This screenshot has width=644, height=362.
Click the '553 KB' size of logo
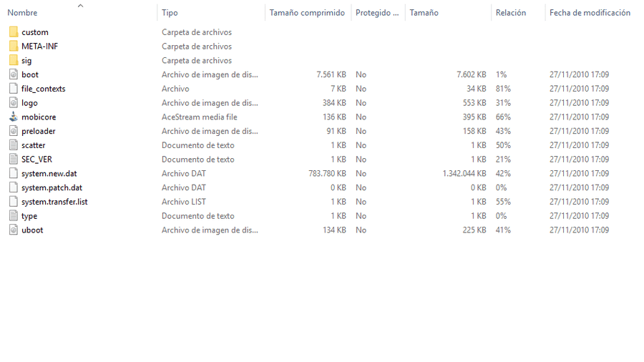point(474,103)
